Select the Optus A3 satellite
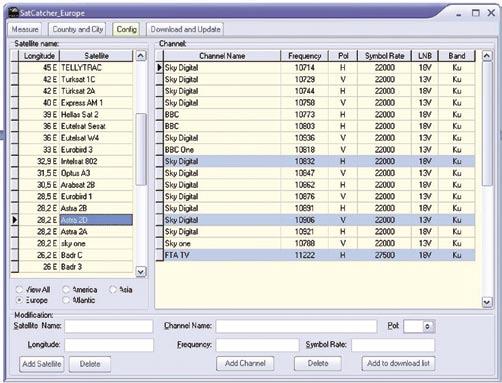Viewport: 502px width, 383px height. click(x=76, y=173)
